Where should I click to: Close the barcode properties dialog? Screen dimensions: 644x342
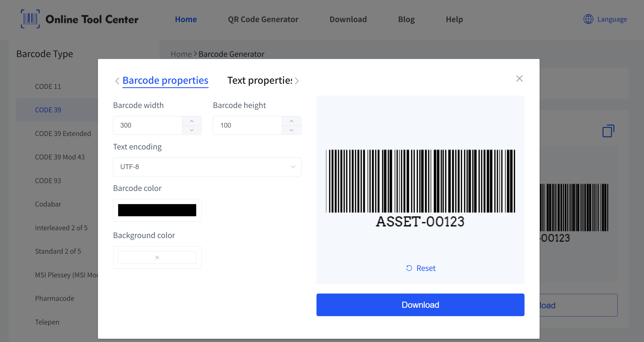(519, 79)
